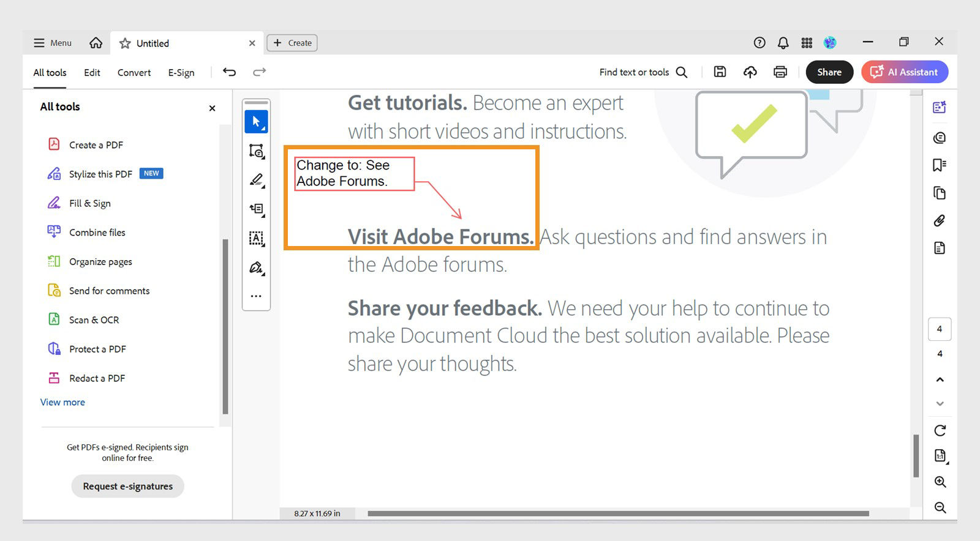Open the AI Assistant button

[905, 72]
